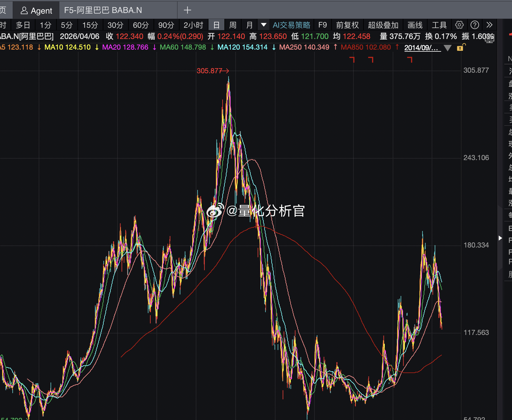Open the interval dropdown arrow beside 月
This screenshot has width=512, height=420.
[x=263, y=25]
